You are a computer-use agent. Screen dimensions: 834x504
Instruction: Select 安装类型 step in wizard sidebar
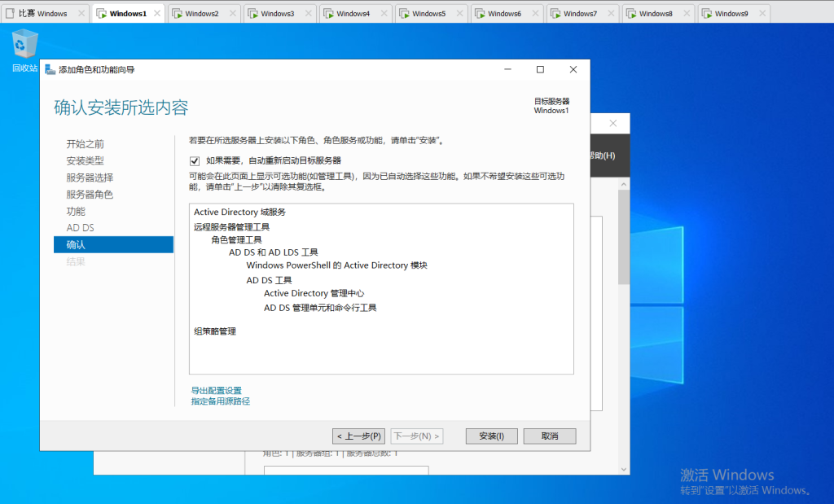(x=86, y=161)
